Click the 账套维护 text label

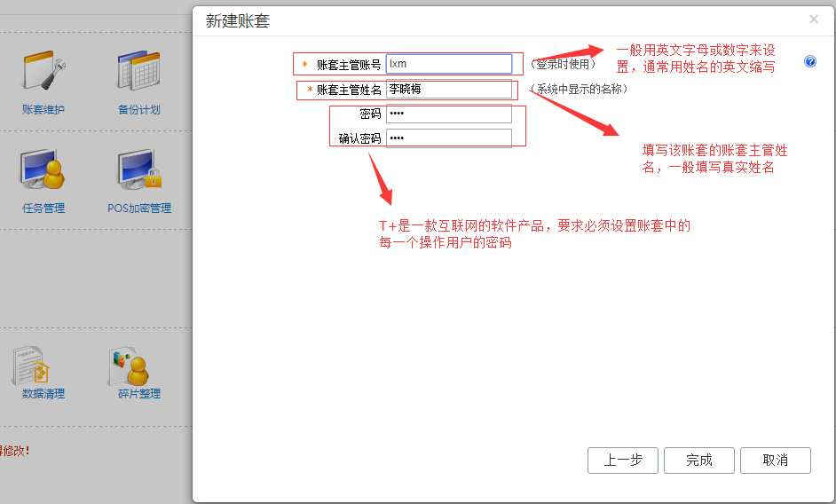[43, 110]
